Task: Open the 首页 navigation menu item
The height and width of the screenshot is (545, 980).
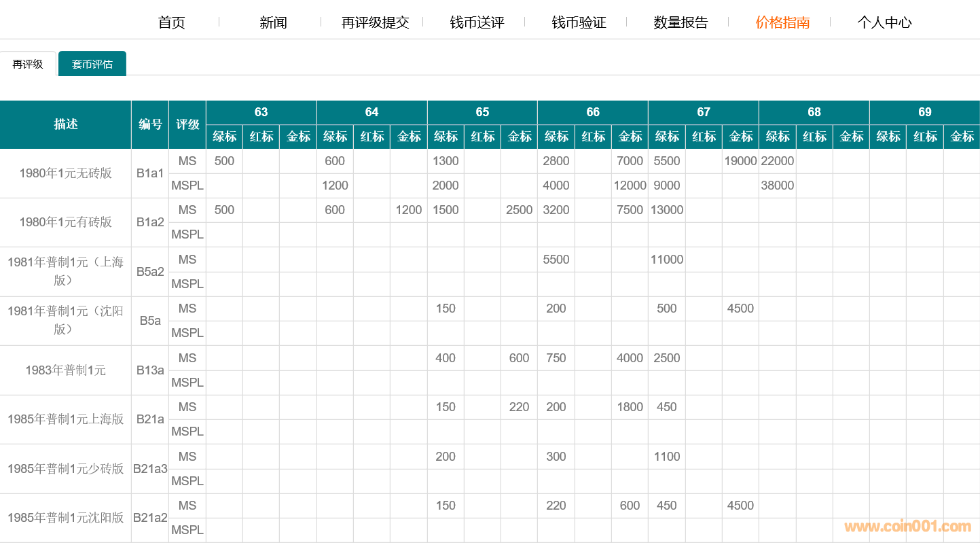Action: [171, 22]
